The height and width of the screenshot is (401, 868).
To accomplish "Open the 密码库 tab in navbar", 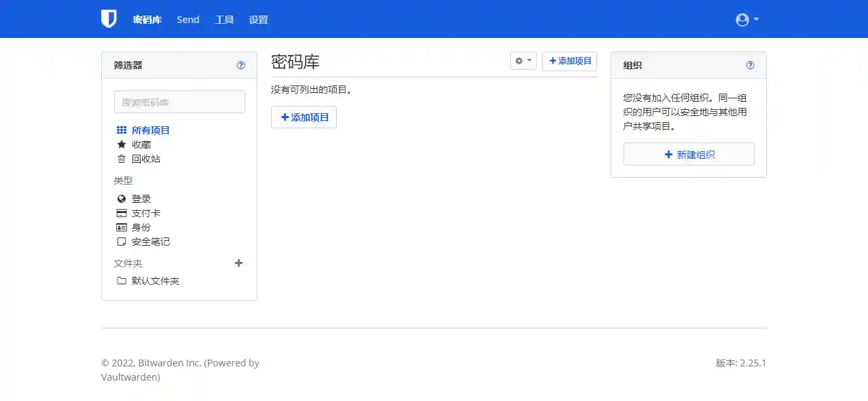I will coord(147,20).
